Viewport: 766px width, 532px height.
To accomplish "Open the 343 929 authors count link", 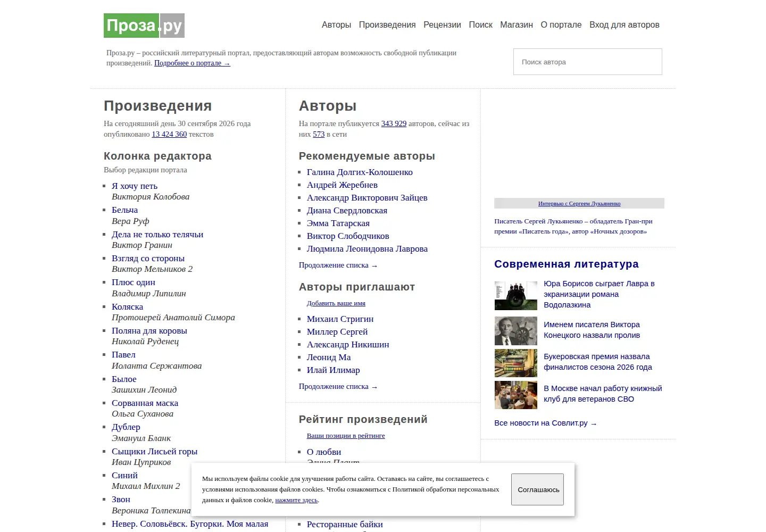I will click(394, 123).
